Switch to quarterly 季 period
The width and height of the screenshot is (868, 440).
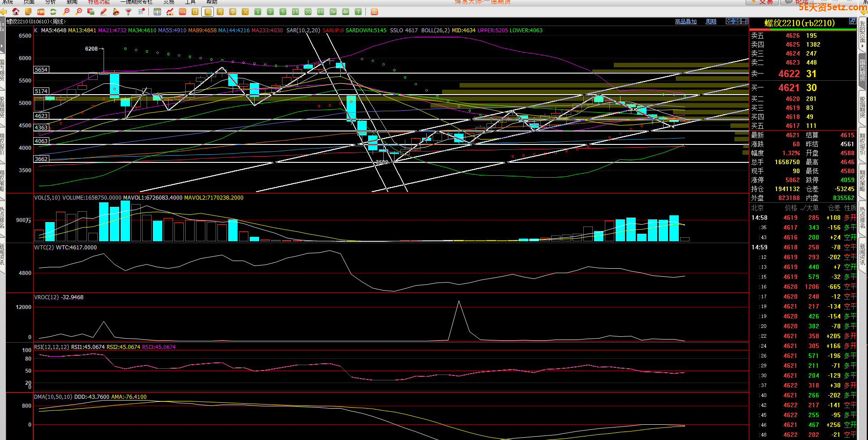click(233, 12)
